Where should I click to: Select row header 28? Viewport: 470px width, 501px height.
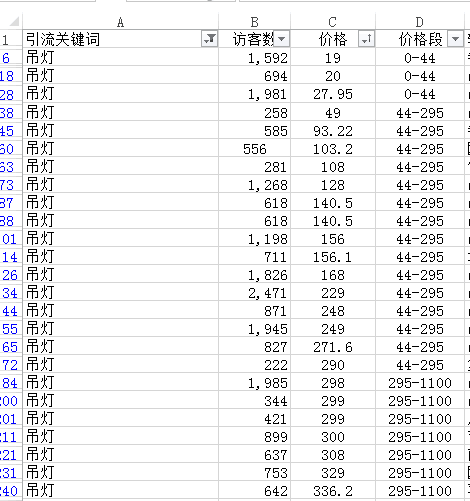click(11, 94)
